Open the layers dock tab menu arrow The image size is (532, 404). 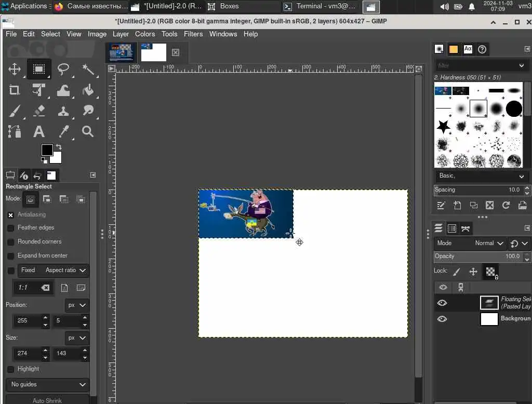(x=527, y=228)
